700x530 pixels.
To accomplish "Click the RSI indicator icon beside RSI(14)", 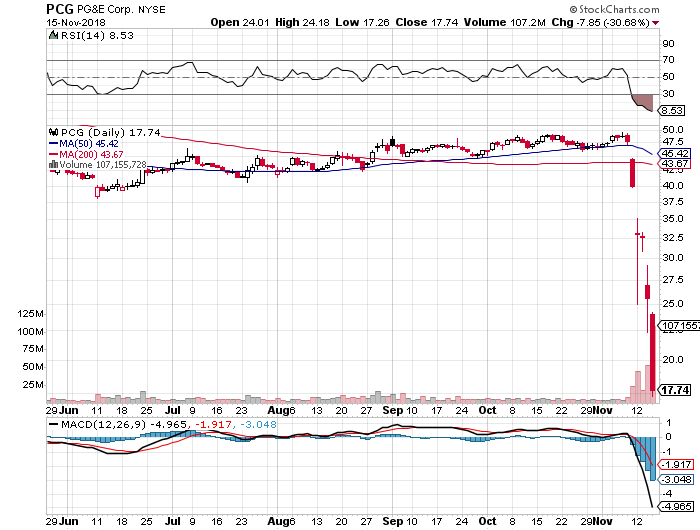I will coord(53,35).
